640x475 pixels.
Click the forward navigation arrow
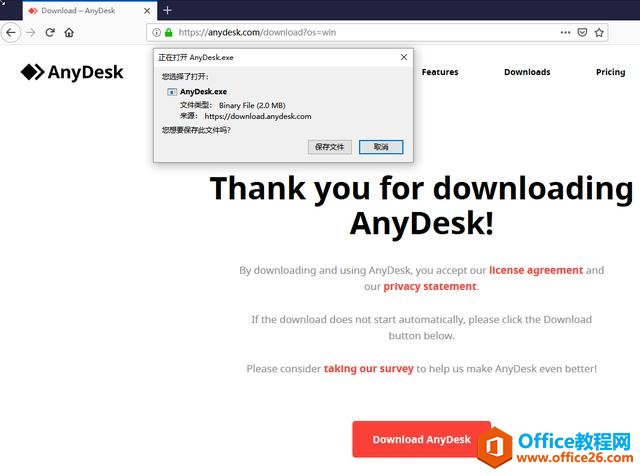[x=31, y=32]
